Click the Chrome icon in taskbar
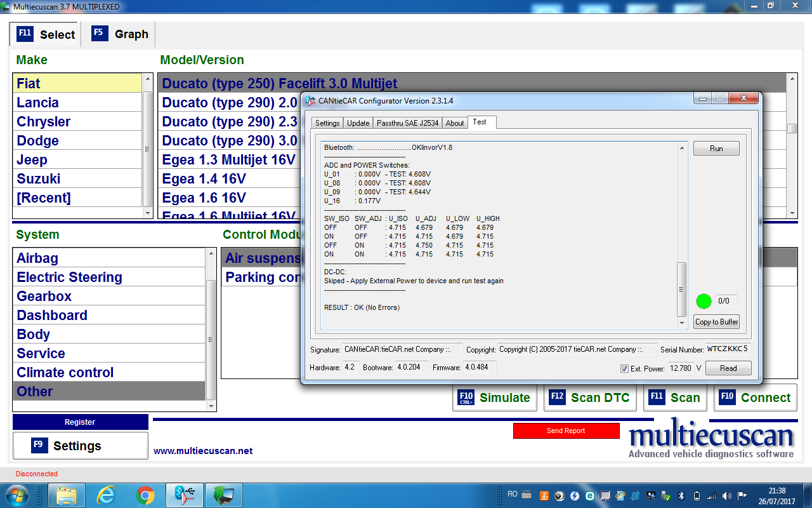 tap(145, 495)
